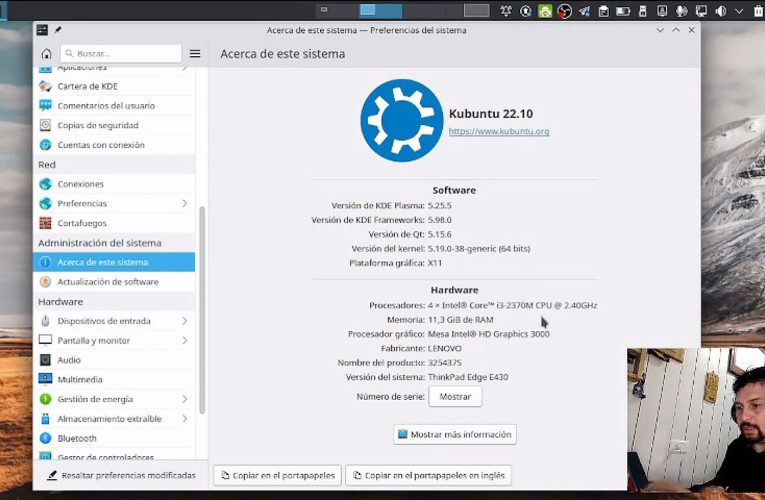
Task: Open notifications bell in system tray
Action: pos(506,11)
